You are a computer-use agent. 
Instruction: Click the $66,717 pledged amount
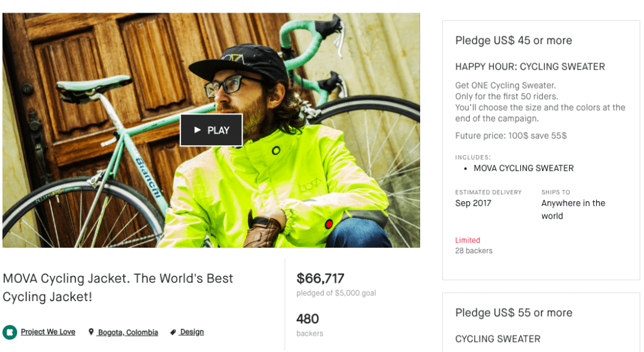[x=320, y=278]
